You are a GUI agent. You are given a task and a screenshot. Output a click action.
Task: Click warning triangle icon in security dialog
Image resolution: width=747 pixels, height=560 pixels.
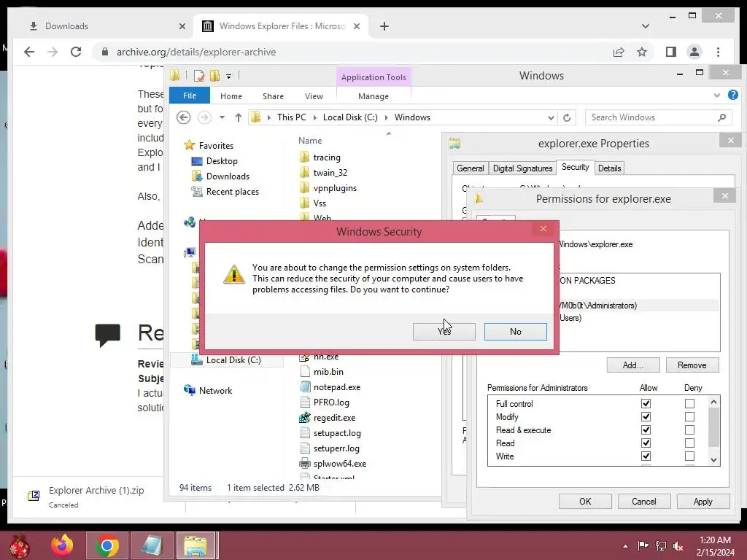pyautogui.click(x=234, y=274)
